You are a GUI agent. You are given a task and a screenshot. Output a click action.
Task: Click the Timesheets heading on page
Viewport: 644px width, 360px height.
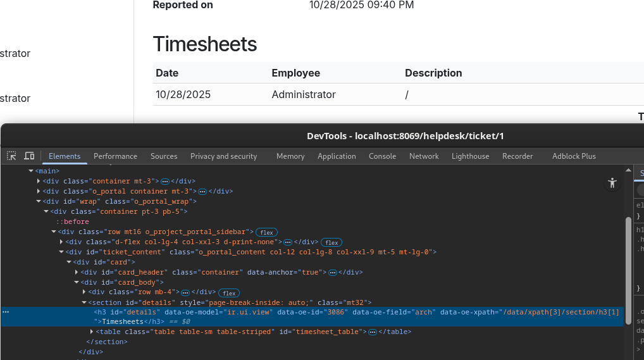205,44
